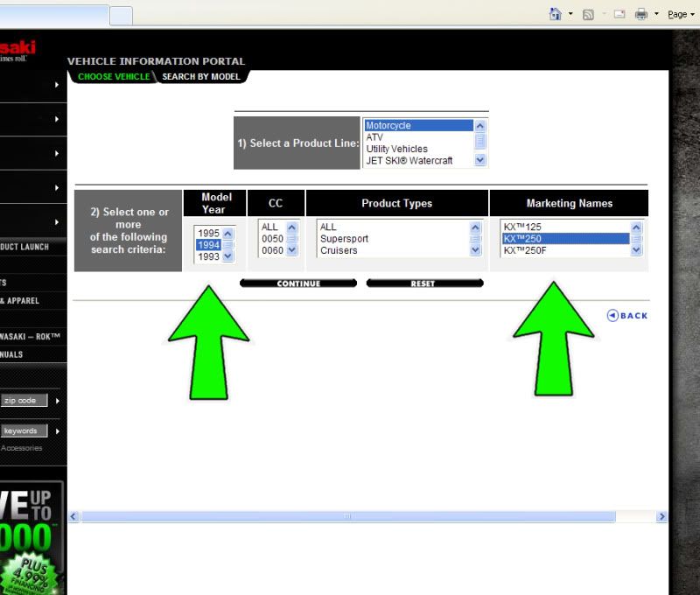This screenshot has height=595, width=700.
Task: Select 0050 in the CC list
Action: click(x=272, y=238)
